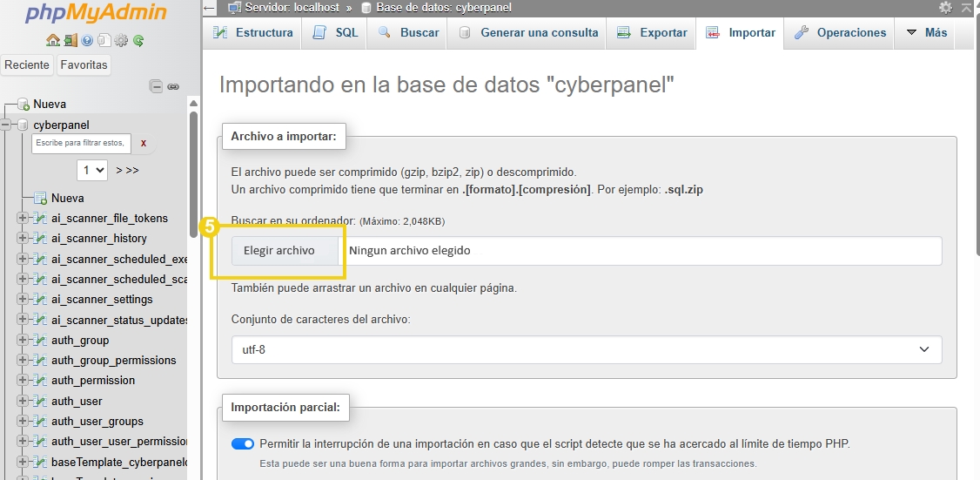
Task: Switch to the Estructura tab
Action: 252,32
